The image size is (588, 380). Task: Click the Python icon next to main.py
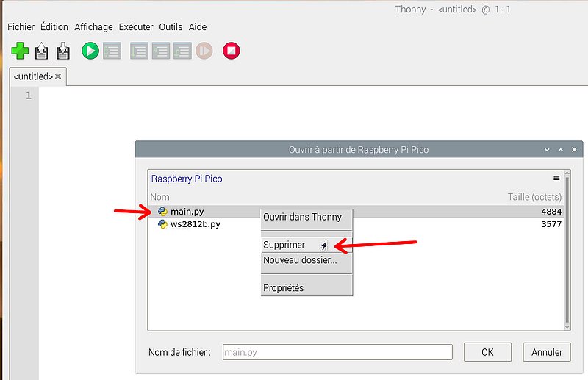click(162, 212)
